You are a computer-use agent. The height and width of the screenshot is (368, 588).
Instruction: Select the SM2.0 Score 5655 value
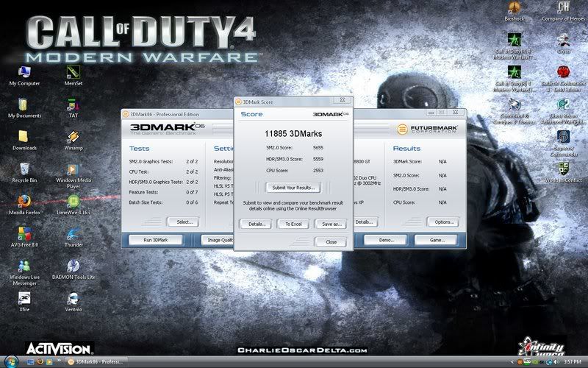pos(318,148)
